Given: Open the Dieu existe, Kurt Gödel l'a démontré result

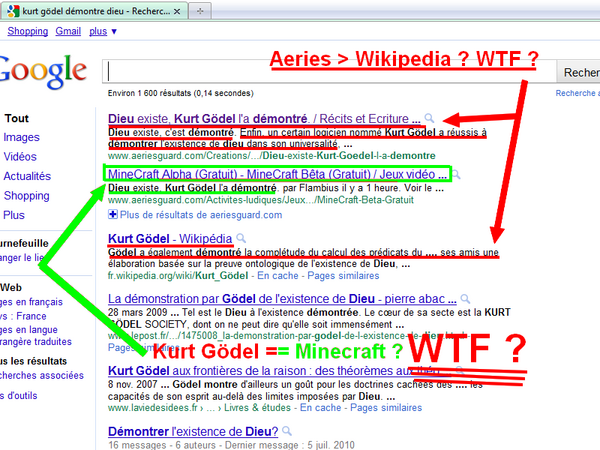Looking at the screenshot, I should click(264, 119).
